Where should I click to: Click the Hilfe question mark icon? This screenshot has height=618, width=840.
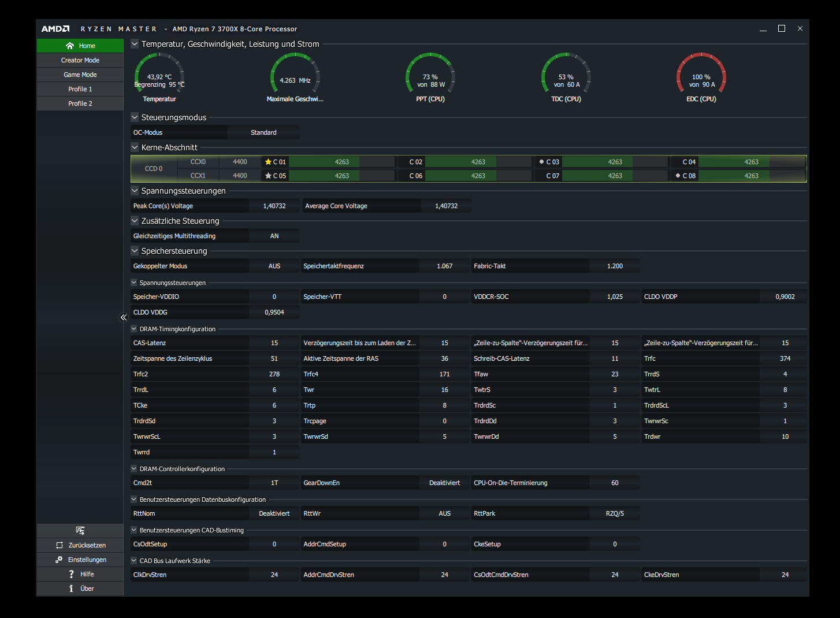71,574
